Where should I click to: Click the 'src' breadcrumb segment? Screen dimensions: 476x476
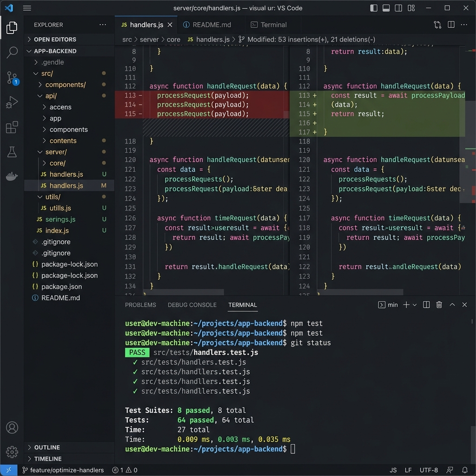(127, 40)
